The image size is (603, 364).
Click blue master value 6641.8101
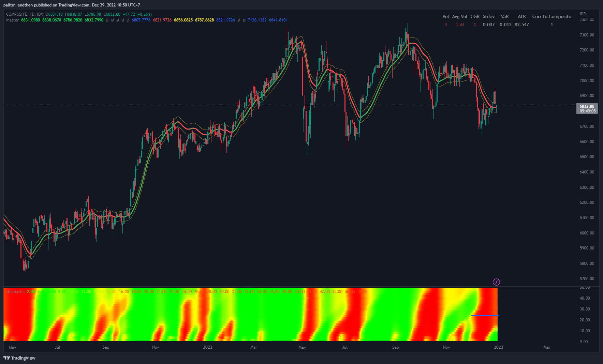(278, 20)
